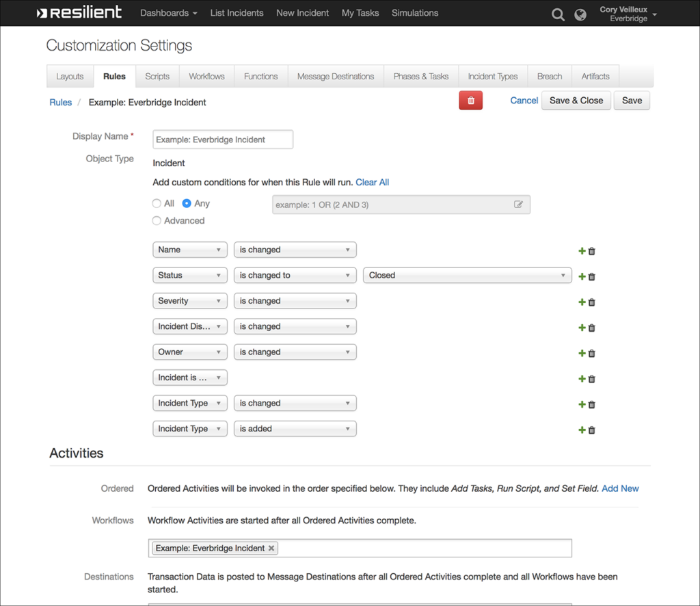Image resolution: width=700 pixels, height=606 pixels.
Task: Add condition after the Owner row
Action: pyautogui.click(x=582, y=353)
